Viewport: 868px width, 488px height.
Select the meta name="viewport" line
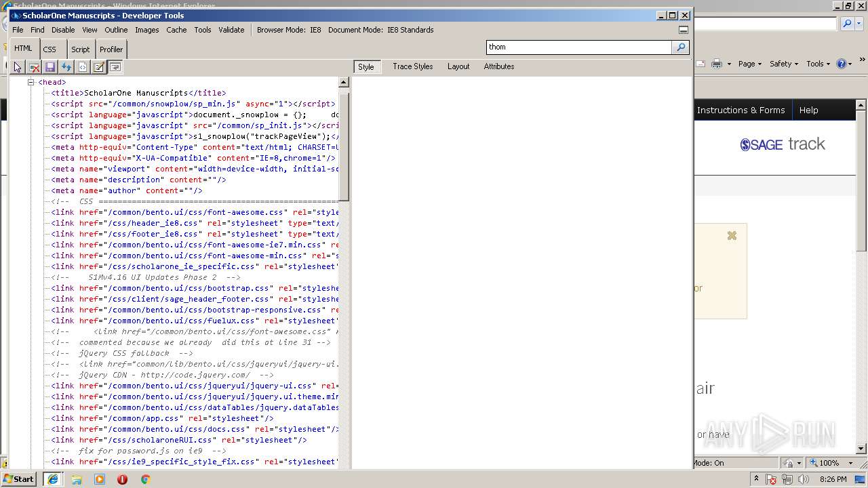(x=195, y=169)
